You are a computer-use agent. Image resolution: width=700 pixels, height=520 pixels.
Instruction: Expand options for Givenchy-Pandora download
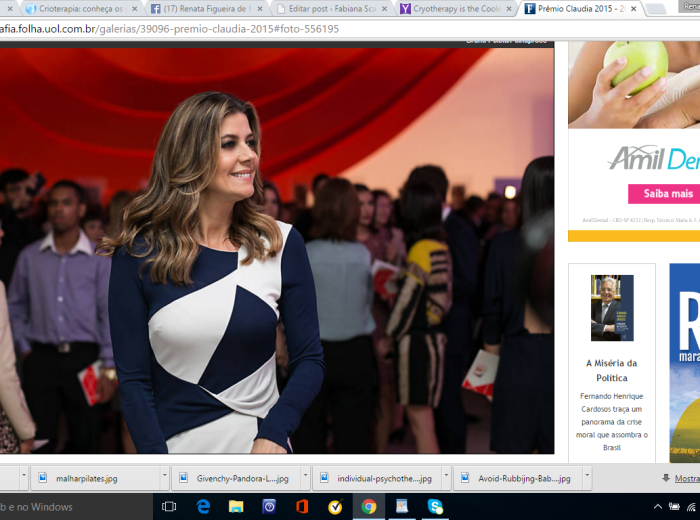(x=305, y=475)
